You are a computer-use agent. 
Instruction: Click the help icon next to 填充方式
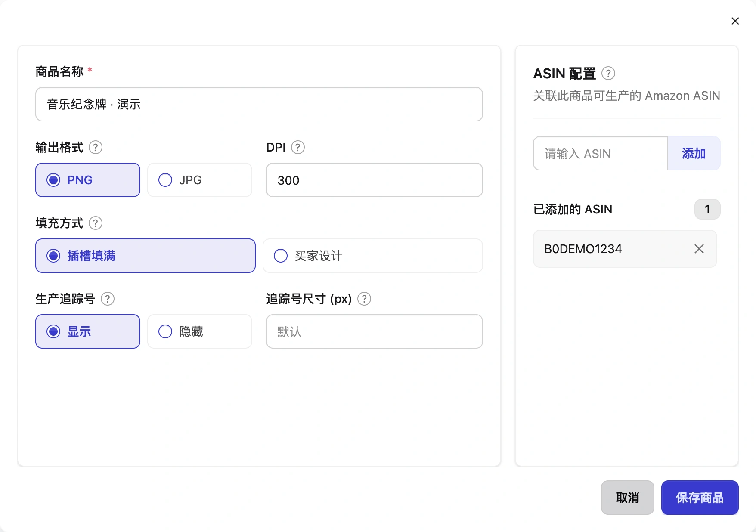[96, 223]
